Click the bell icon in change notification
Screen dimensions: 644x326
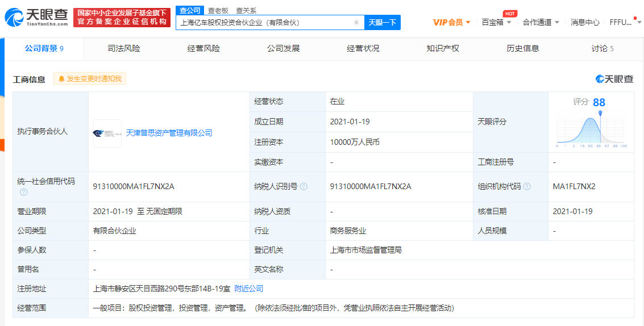[61, 79]
